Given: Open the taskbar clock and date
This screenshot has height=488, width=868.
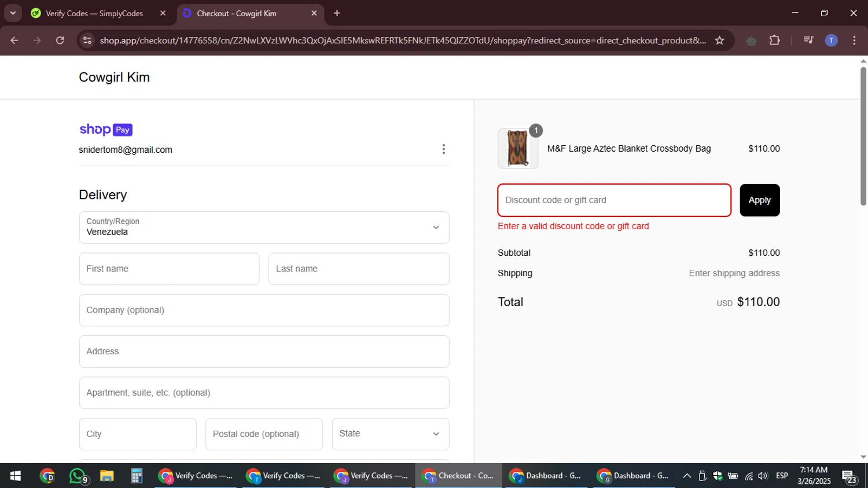Looking at the screenshot, I should coord(814,476).
